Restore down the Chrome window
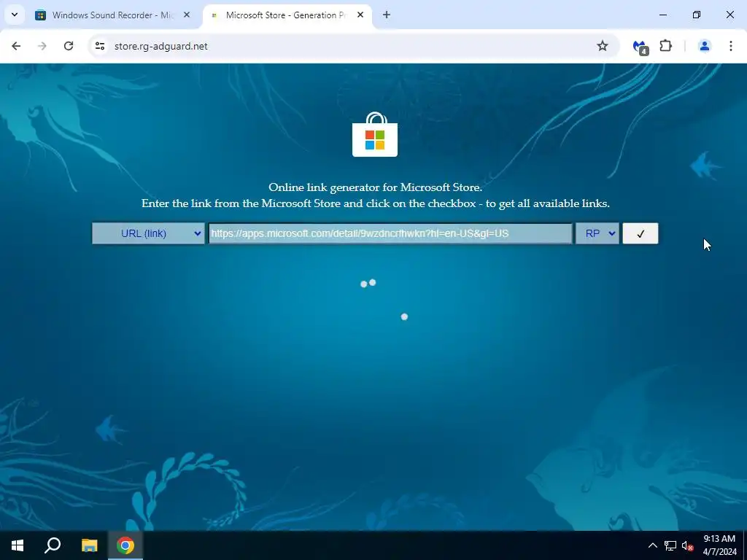This screenshot has width=747, height=560. click(696, 15)
